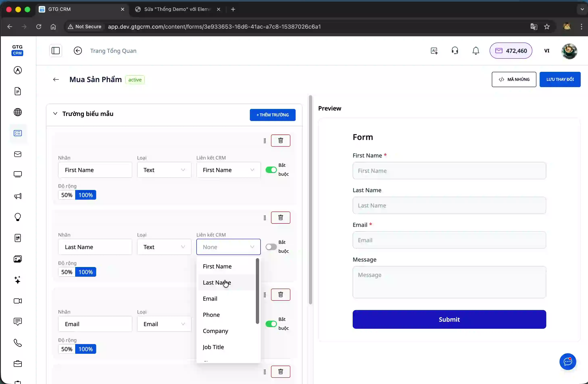Open the AI assistant icon in header
The image size is (588, 384).
[x=434, y=51]
